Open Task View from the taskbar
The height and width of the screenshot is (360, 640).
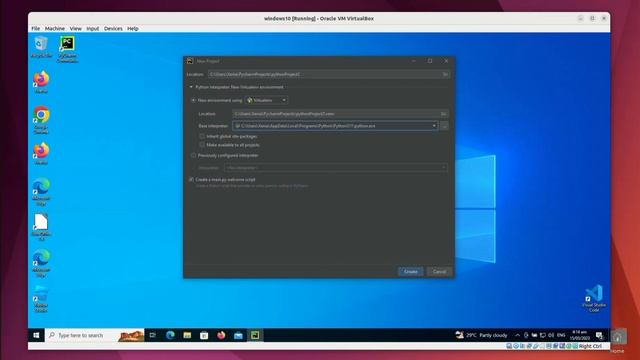153,336
